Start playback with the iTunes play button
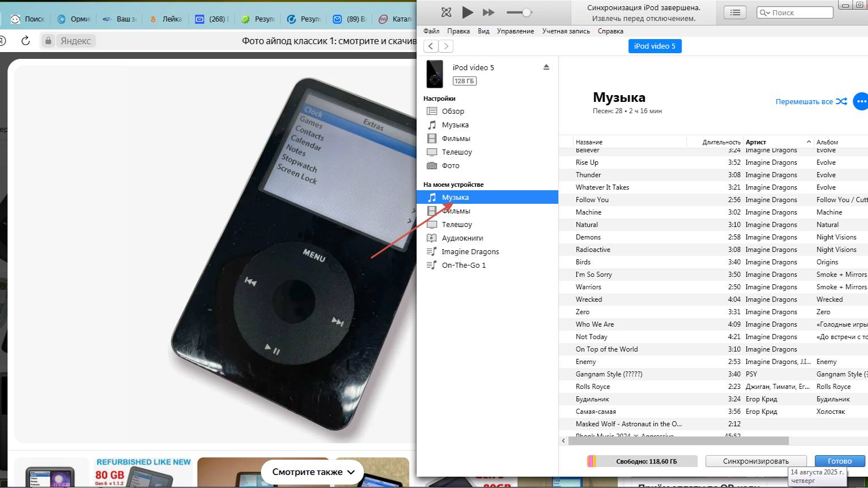This screenshot has height=488, width=868. tap(467, 12)
